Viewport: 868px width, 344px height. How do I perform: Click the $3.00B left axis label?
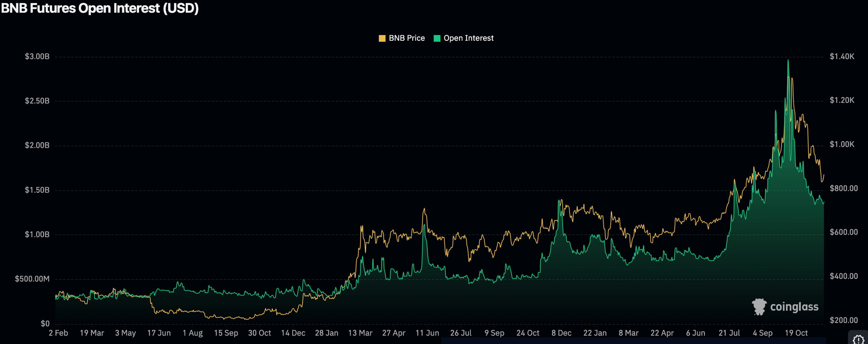click(x=37, y=56)
